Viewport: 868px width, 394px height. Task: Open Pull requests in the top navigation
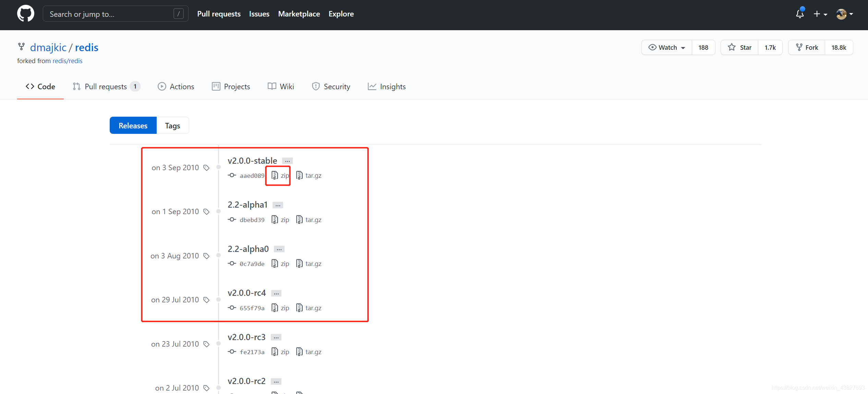pyautogui.click(x=219, y=14)
